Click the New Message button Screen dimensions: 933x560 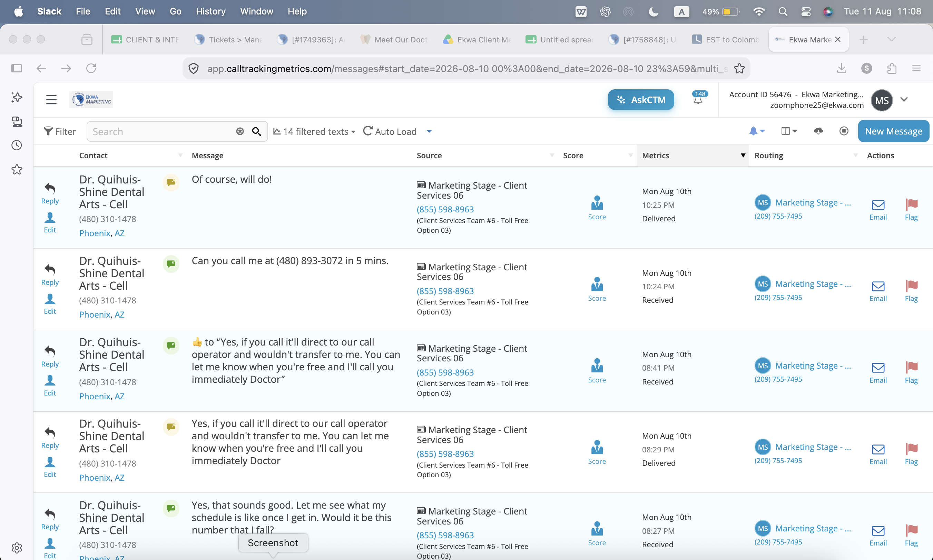click(x=893, y=131)
